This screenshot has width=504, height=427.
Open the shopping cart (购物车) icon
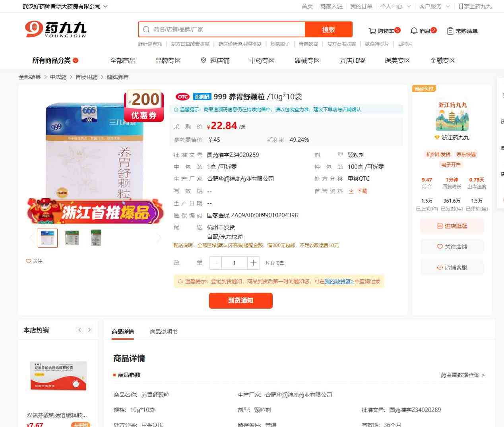(372, 31)
